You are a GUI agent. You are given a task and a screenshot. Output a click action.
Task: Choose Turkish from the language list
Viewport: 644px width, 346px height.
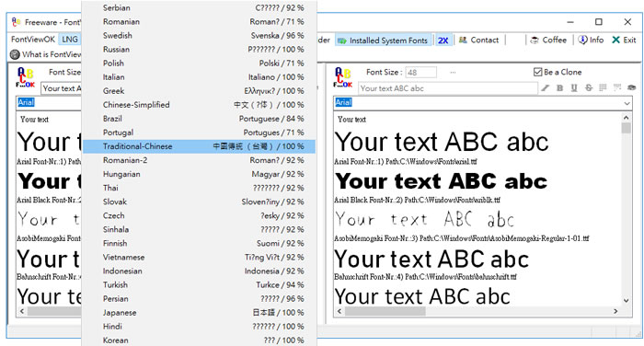pyautogui.click(x=200, y=284)
